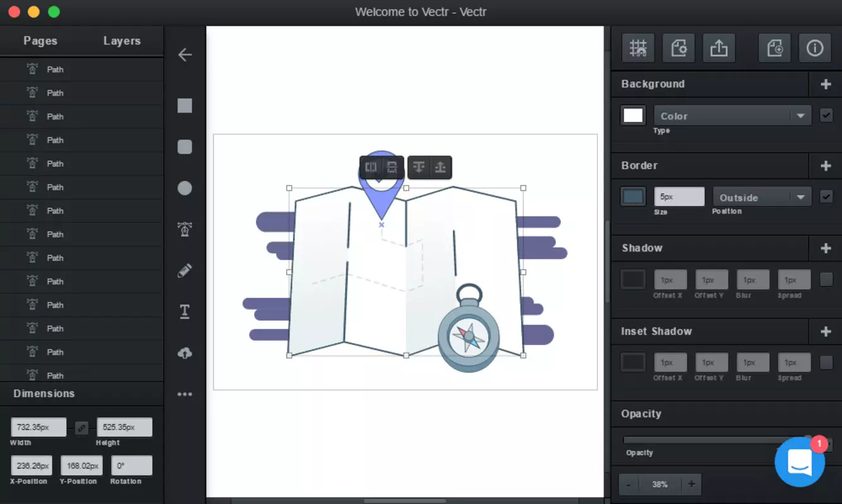Select the Rounded Rectangle tool
The image size is (842, 504).
[185, 147]
